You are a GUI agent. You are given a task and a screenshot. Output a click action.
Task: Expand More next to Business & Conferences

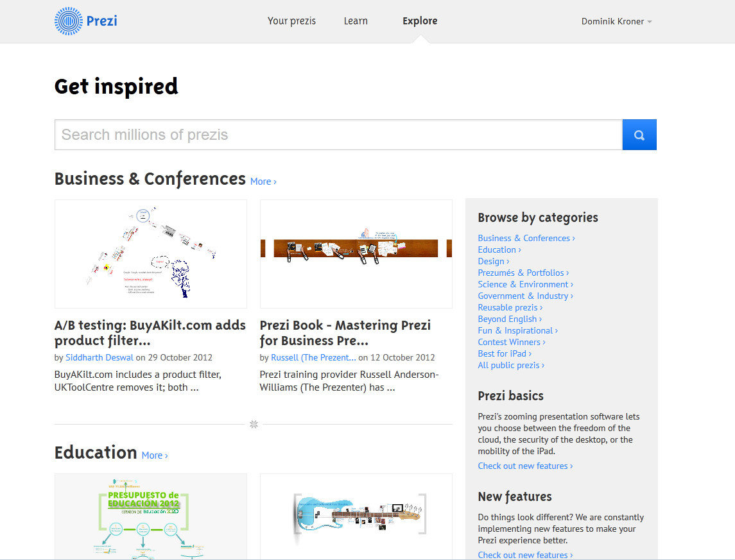pos(263,182)
